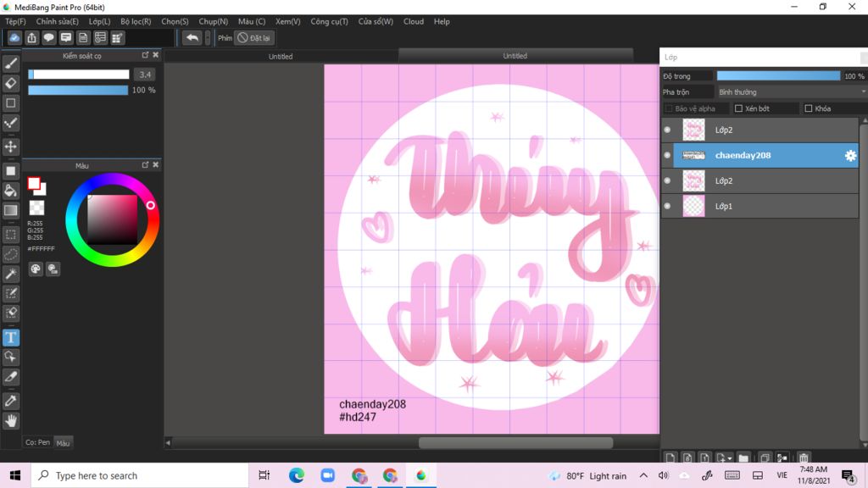Select the Hand tool
868x488 pixels.
pyautogui.click(x=10, y=421)
